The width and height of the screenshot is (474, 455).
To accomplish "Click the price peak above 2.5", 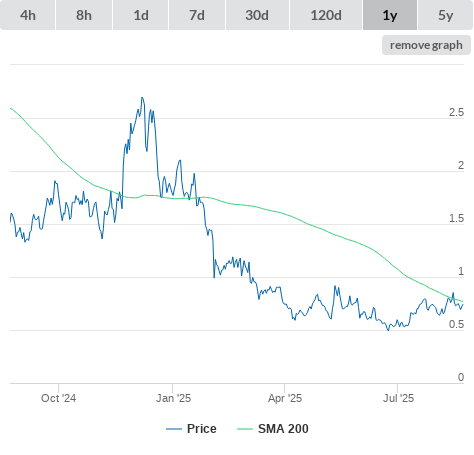I will click(x=142, y=98).
